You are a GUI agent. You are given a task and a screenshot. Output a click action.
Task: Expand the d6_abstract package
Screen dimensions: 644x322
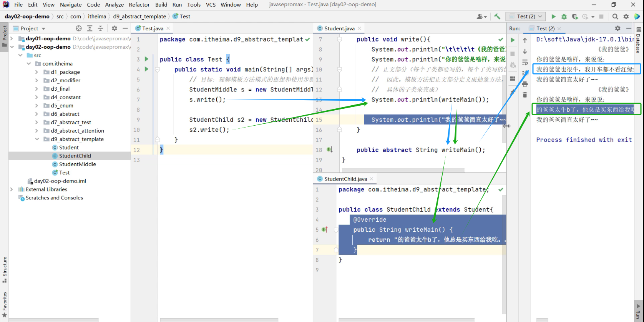click(37, 114)
